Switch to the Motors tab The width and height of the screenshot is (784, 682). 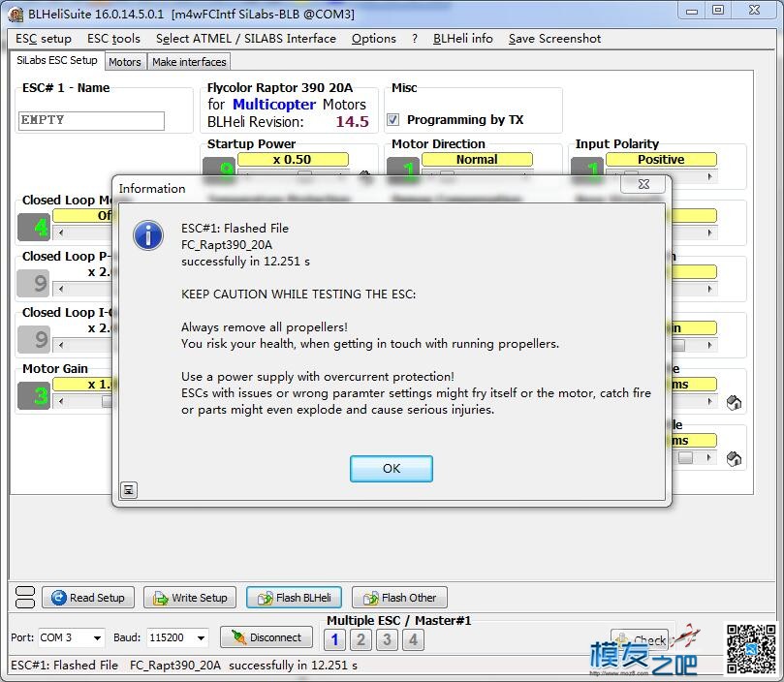pyautogui.click(x=125, y=62)
